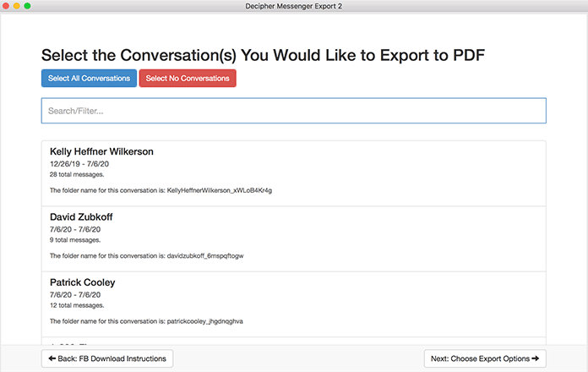The image size is (588, 372).
Task: Click folder name KellyHeffnerWilkerson_xWLoB4Kr4g line
Action: 161,190
